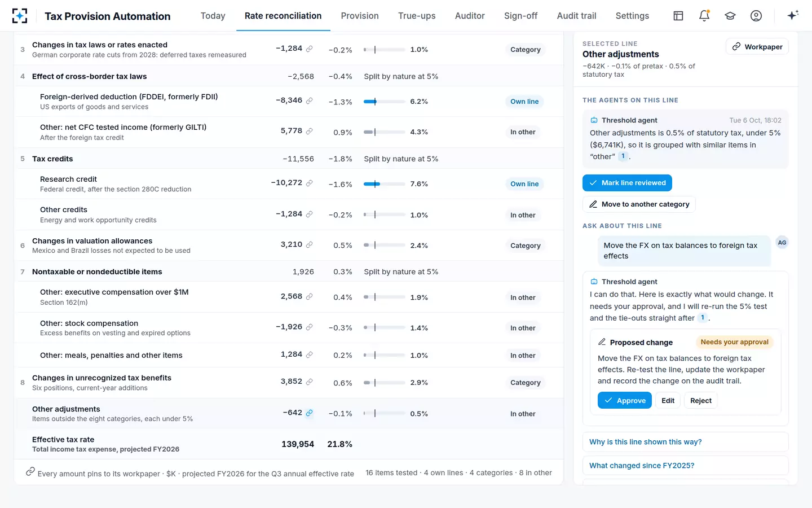Viewport: 812px width, 508px height.
Task: Click Category badge for valuation allowances
Action: [x=526, y=246]
